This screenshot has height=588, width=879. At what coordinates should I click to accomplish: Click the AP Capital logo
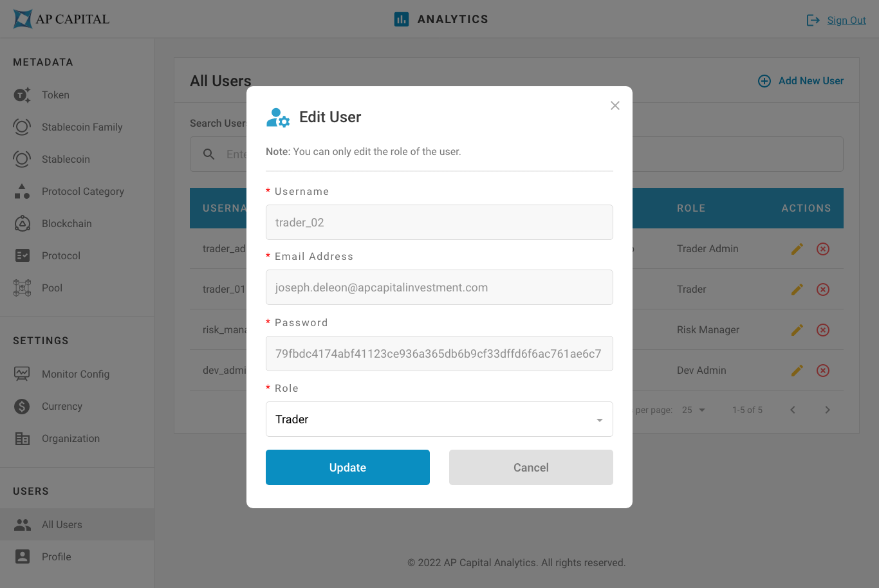61,19
